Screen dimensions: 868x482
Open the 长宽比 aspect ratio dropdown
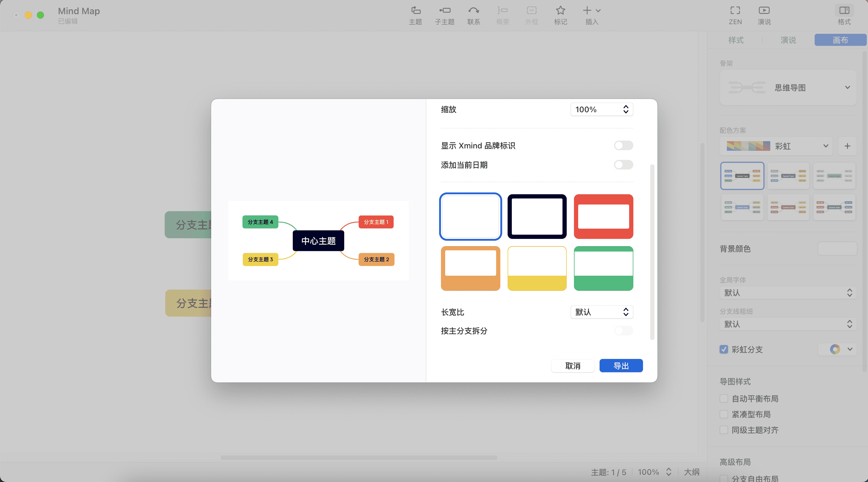pyautogui.click(x=601, y=312)
